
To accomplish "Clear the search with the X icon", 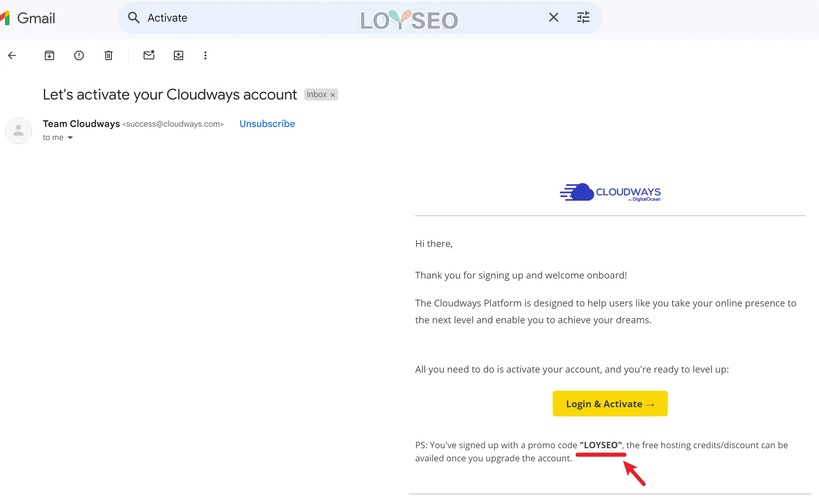I will 553,17.
